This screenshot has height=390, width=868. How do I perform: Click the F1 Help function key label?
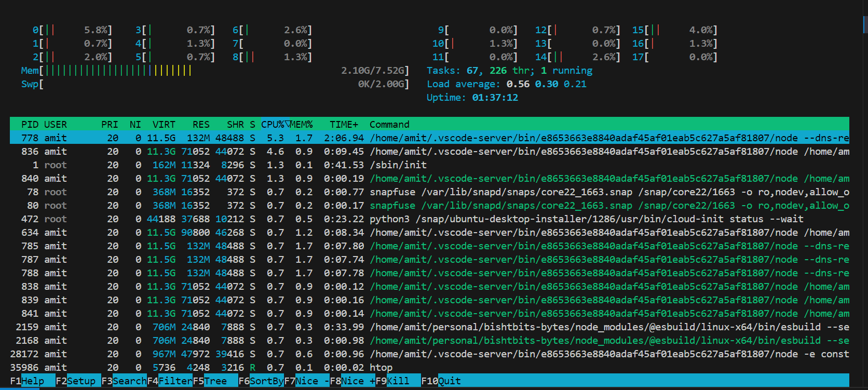[x=27, y=381]
